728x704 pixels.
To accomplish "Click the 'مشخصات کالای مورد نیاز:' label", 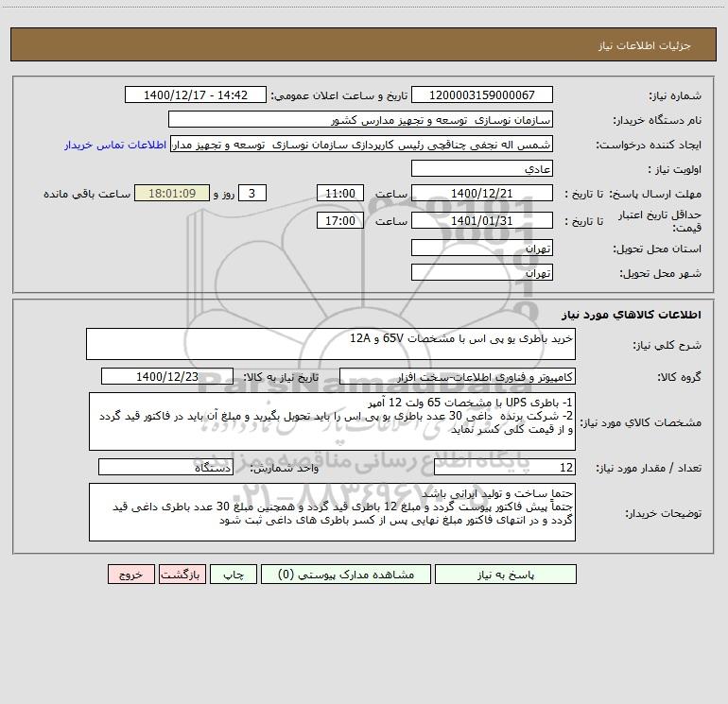I will pos(641,422).
